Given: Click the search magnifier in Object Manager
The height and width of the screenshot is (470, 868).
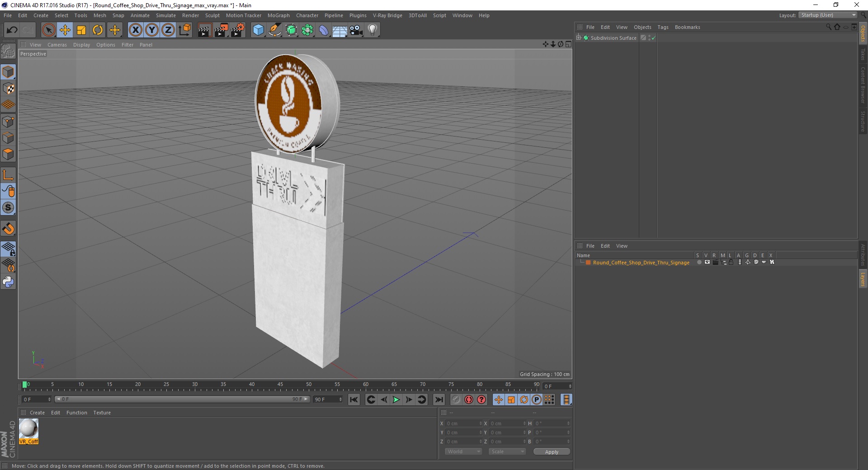Looking at the screenshot, I should 828,27.
